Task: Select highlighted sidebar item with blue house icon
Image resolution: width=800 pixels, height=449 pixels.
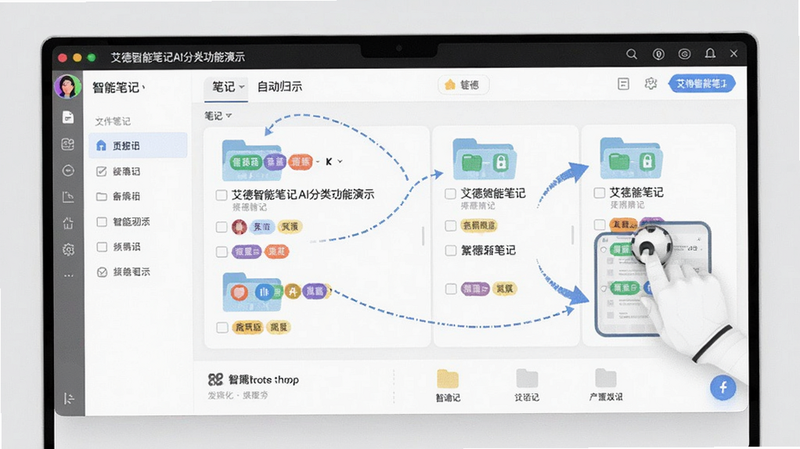Action: [x=138, y=145]
